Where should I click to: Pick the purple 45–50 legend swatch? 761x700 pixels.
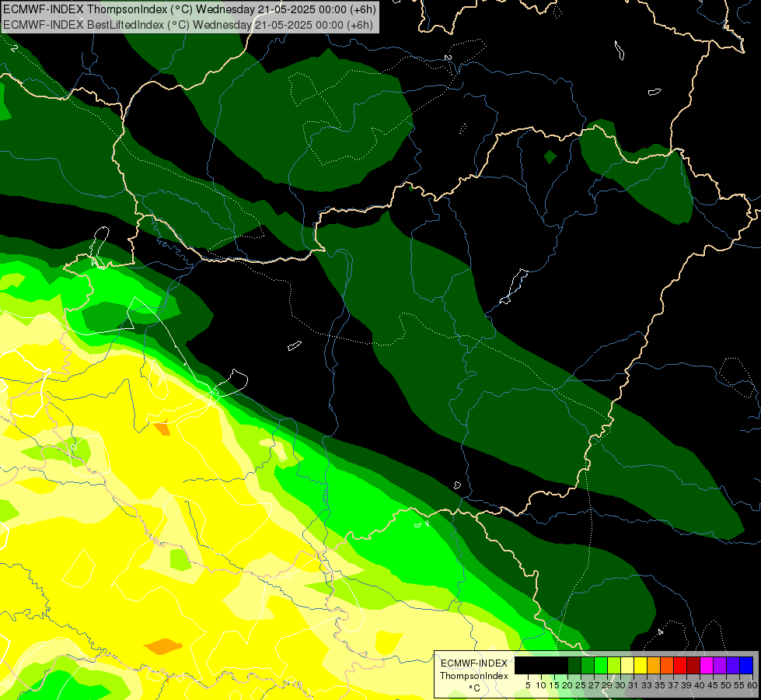[720, 665]
